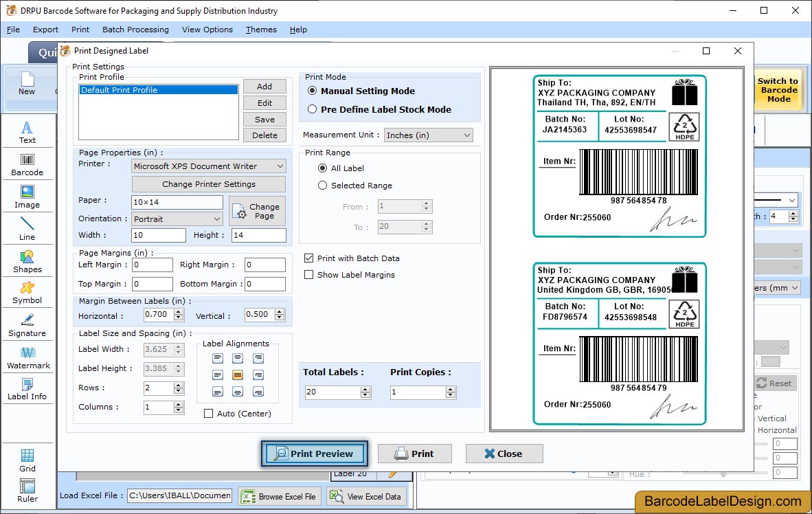Open the Help menu
Image resolution: width=812 pixels, height=514 pixels.
tap(298, 30)
